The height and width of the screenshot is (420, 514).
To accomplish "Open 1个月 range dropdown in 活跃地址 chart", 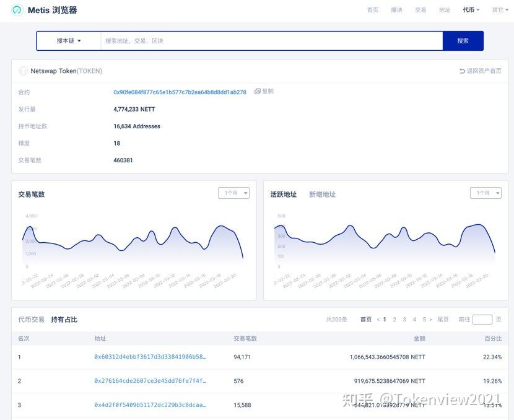I will [x=486, y=193].
